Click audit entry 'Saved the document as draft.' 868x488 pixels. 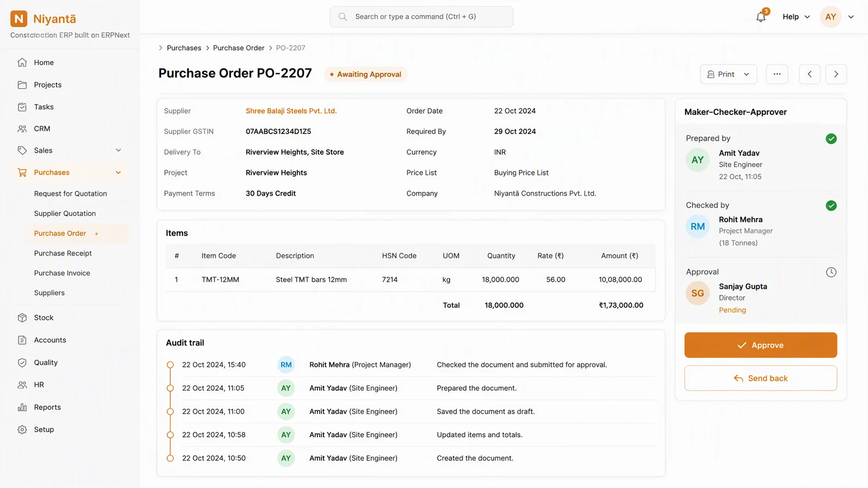pos(411,412)
